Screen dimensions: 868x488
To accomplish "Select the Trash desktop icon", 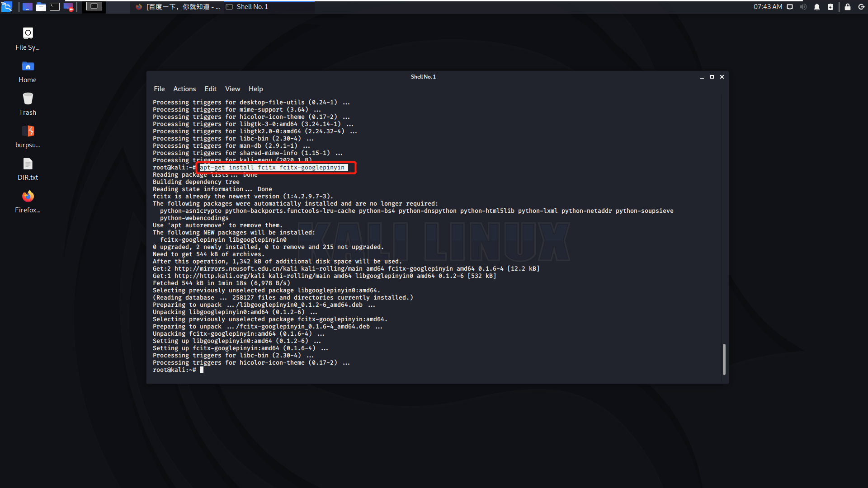I will pyautogui.click(x=28, y=104).
